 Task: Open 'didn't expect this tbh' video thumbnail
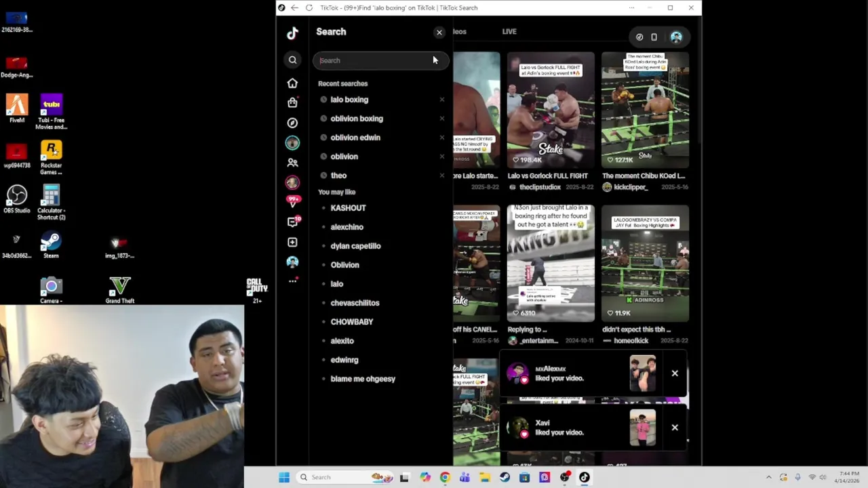[x=645, y=264]
